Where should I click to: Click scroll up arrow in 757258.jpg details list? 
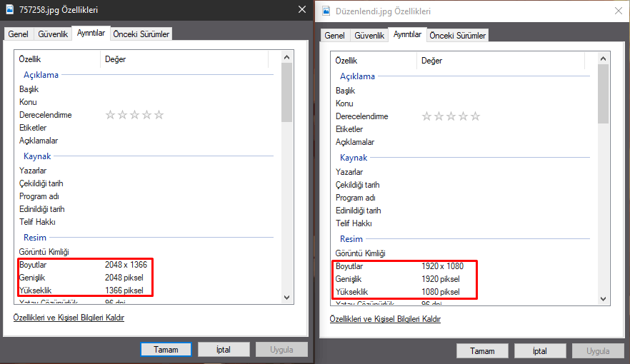pos(286,57)
